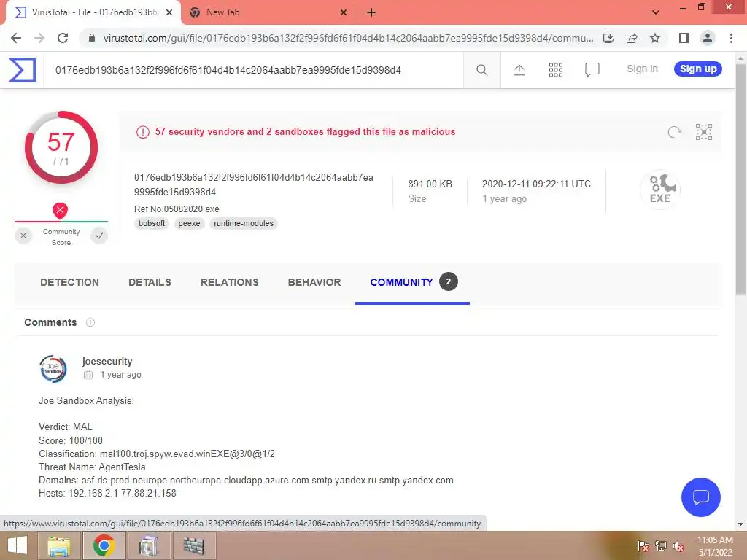This screenshot has width=747, height=560.
Task: Open the firewall brick-wall taskbar icon
Action: coord(194,545)
